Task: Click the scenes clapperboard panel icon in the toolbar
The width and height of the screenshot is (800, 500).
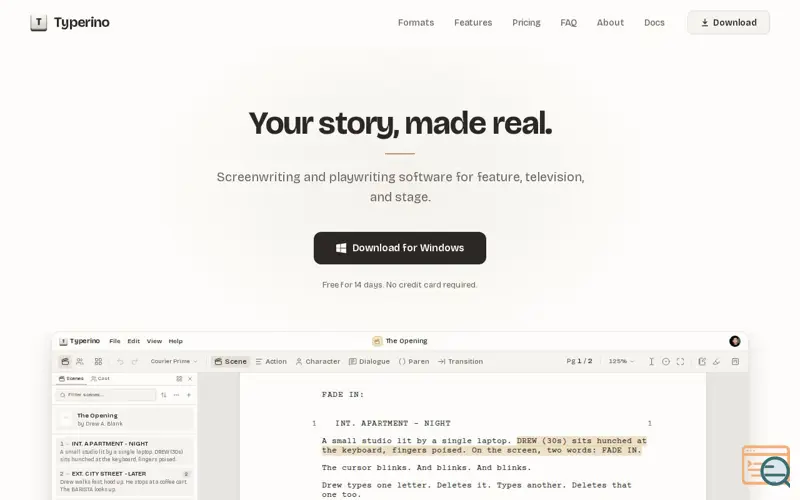Action: pyautogui.click(x=65, y=361)
